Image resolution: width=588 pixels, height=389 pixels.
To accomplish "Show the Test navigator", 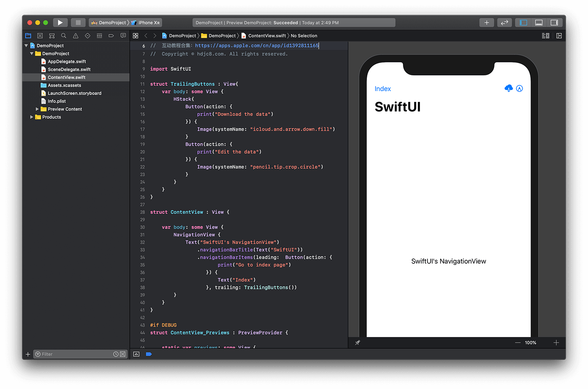I will pos(88,36).
